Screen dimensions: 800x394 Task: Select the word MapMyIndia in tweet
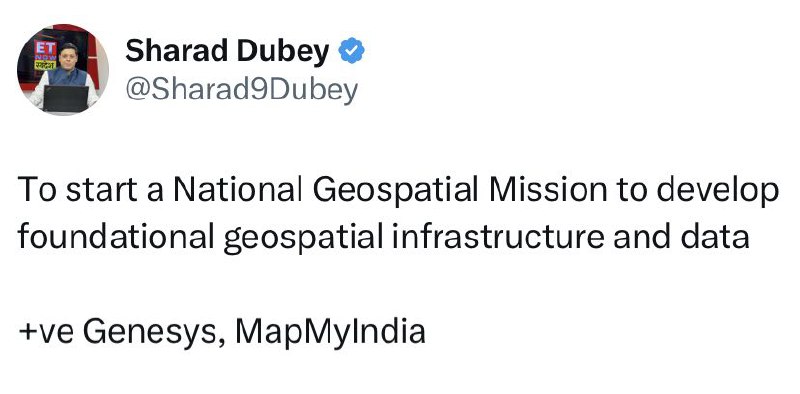[330, 332]
